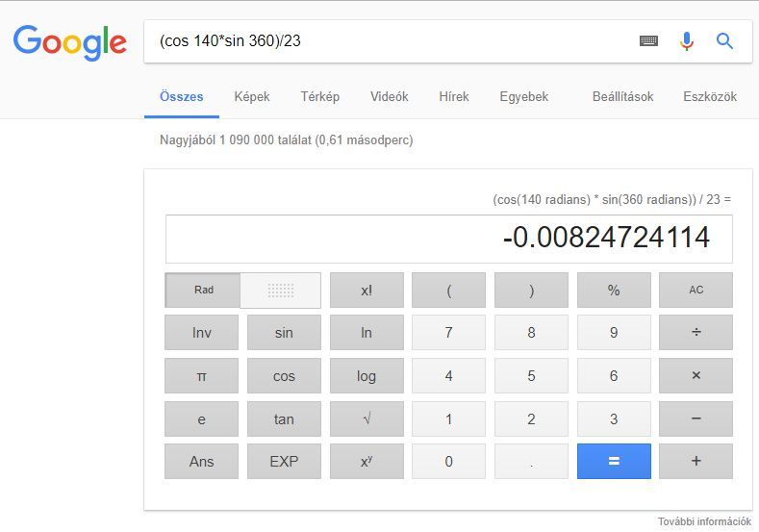Click the blue search magnifier icon

724,41
